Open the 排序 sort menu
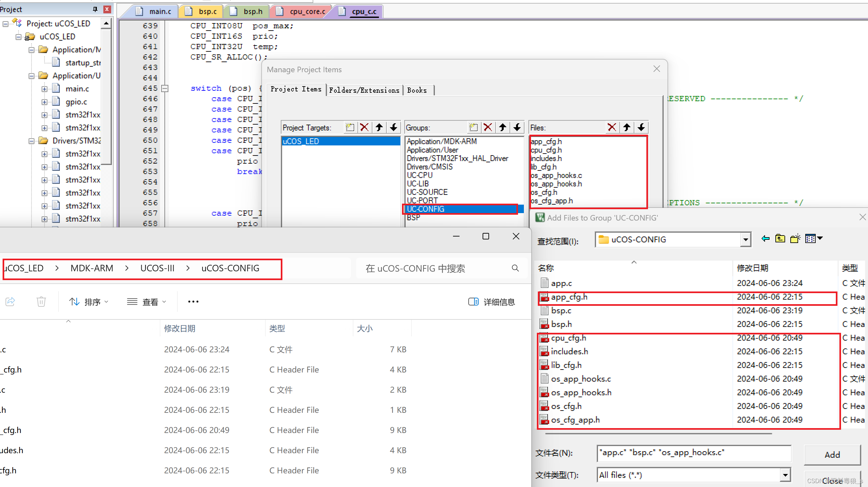 (89, 302)
